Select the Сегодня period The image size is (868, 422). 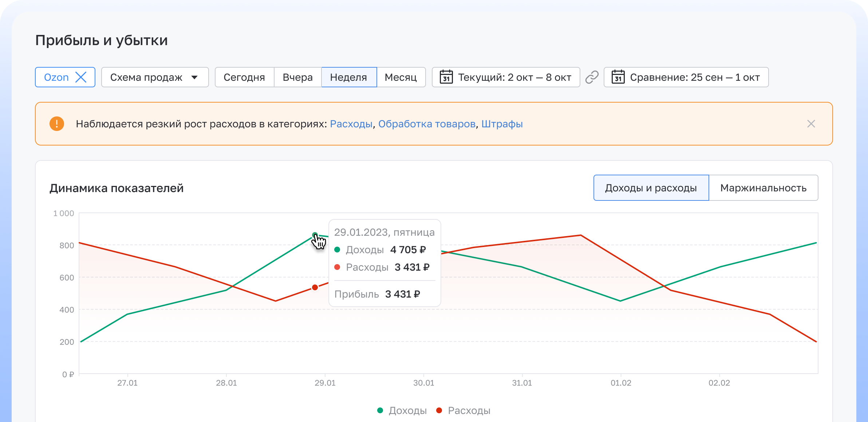[x=244, y=77]
